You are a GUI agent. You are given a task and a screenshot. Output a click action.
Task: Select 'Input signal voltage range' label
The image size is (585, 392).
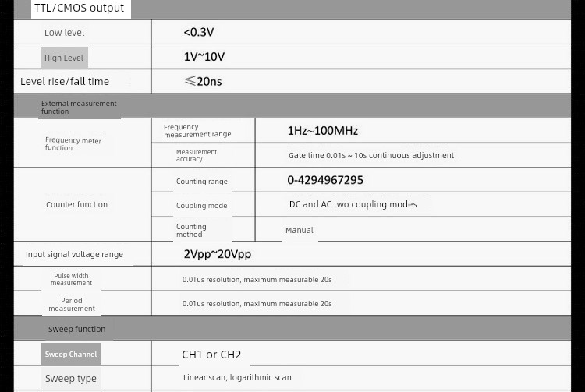(x=74, y=254)
